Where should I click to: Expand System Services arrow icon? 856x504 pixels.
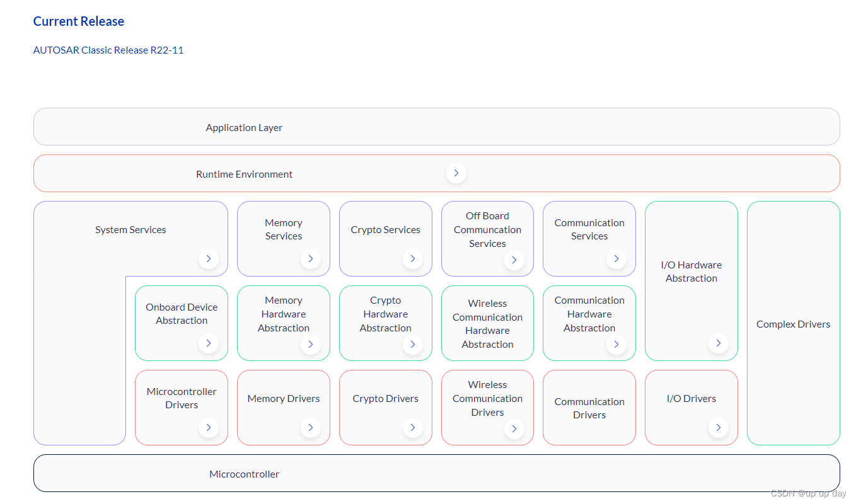[x=208, y=258]
